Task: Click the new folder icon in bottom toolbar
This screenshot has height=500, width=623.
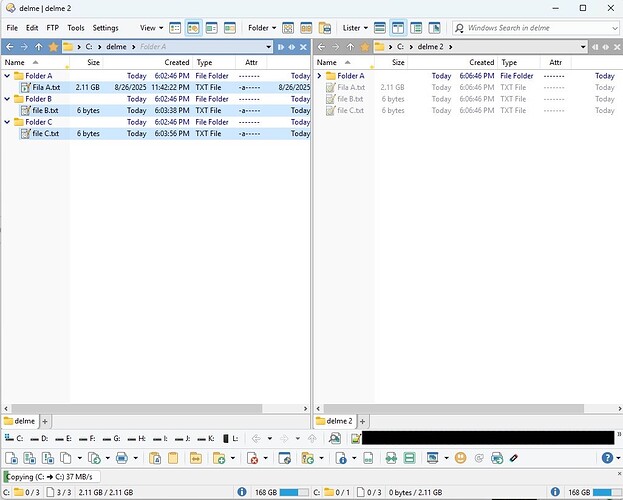Action: click(219, 458)
